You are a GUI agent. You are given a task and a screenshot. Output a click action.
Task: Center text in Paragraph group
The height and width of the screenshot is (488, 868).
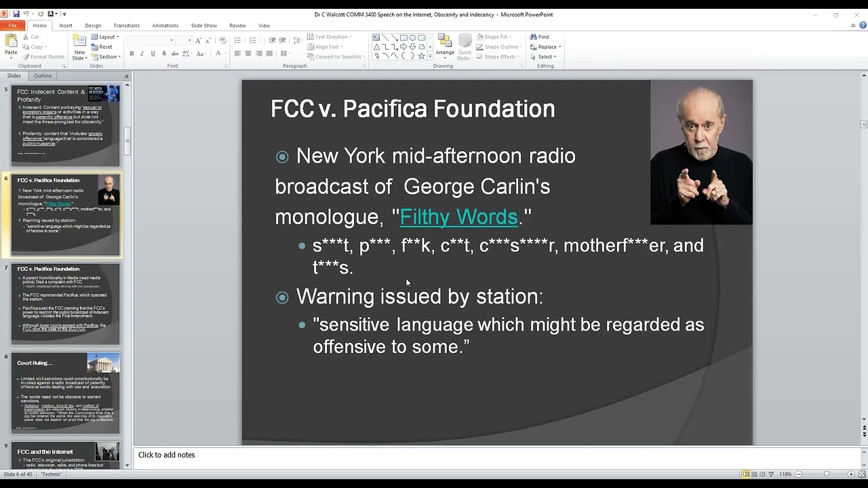(248, 54)
